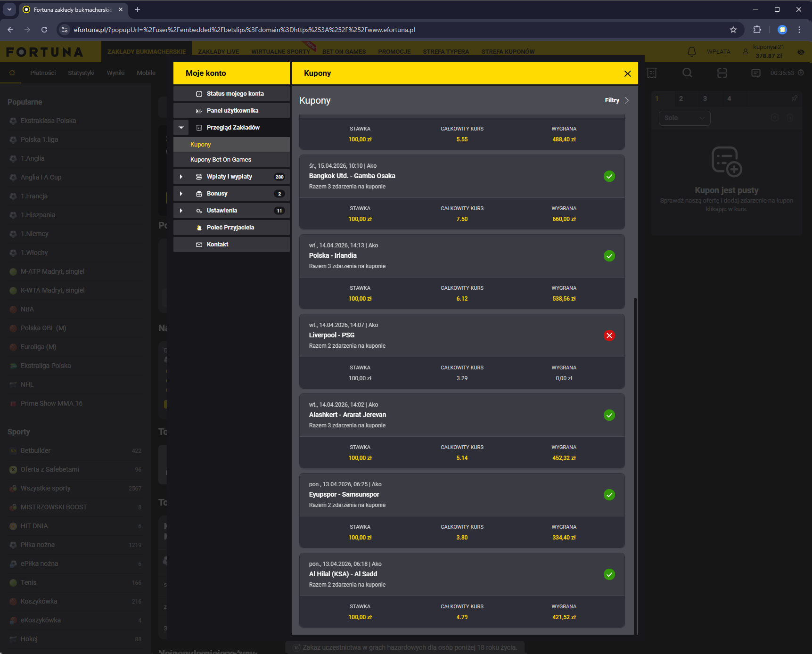The height and width of the screenshot is (654, 812).
Task: Reload the page with browser refresh
Action: (x=44, y=30)
